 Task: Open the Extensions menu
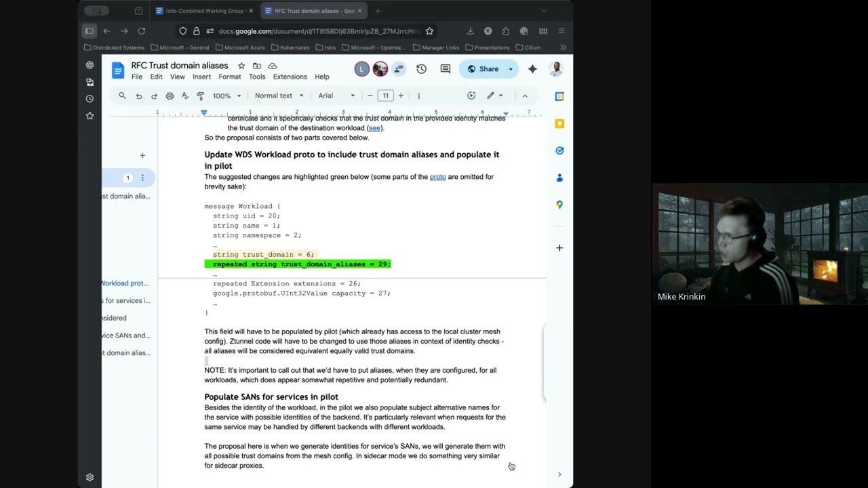pyautogui.click(x=290, y=77)
